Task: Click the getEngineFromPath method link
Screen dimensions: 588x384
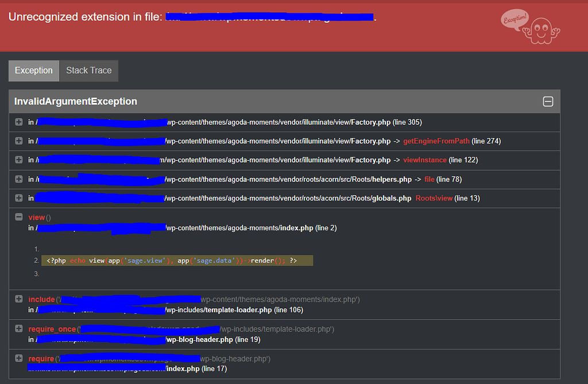Action: (x=436, y=141)
